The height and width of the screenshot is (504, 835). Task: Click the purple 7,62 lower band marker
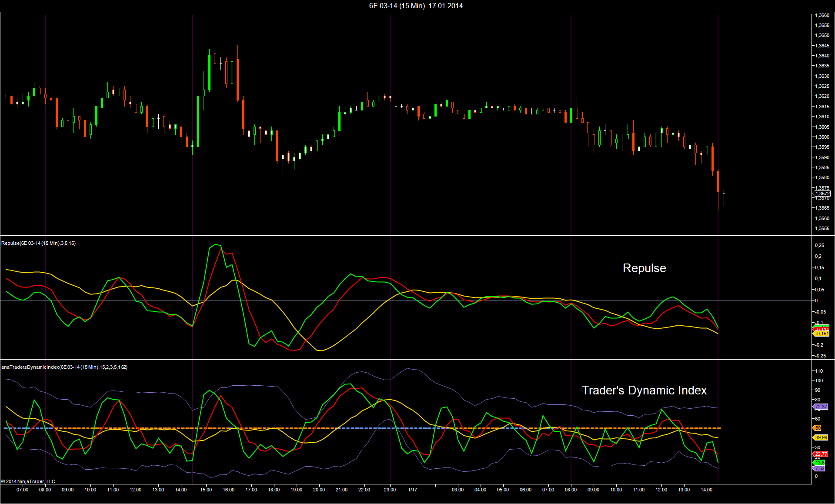819,468
